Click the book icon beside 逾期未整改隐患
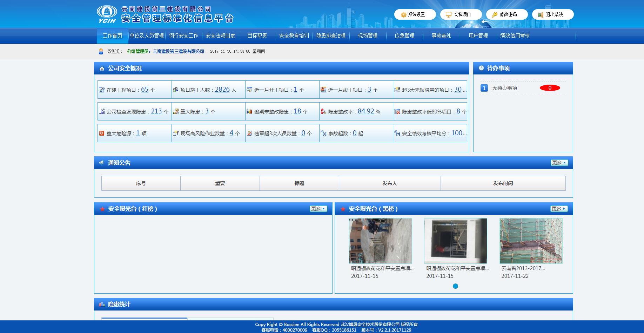The height and width of the screenshot is (333, 644). (x=249, y=111)
